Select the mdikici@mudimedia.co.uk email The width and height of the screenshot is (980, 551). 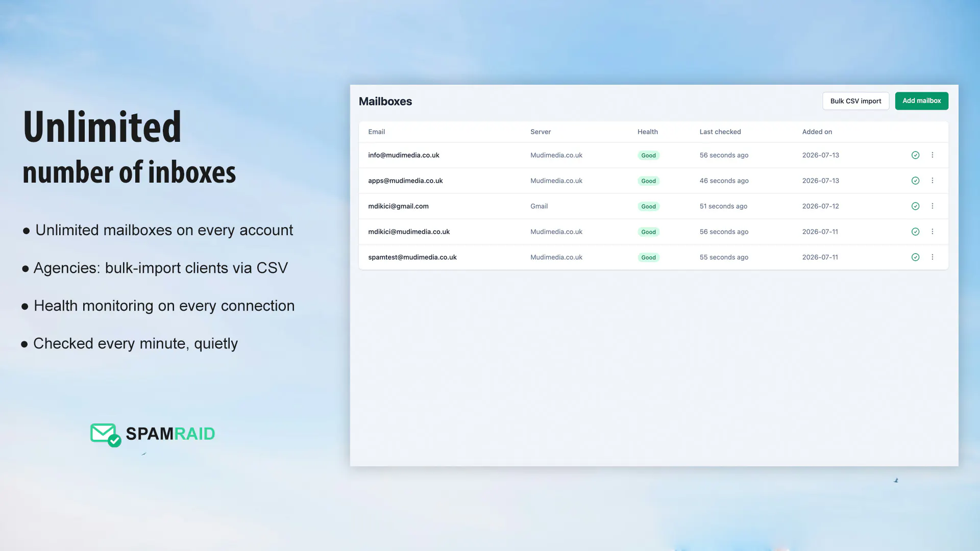point(409,232)
